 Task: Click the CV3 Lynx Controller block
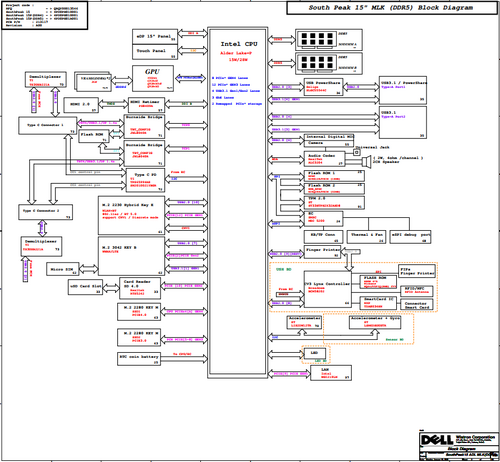coord(328,289)
